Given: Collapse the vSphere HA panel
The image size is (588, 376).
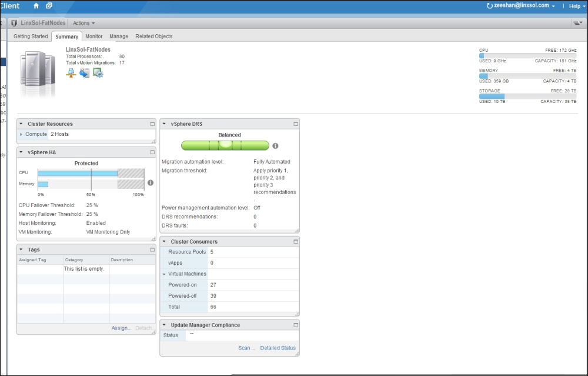Looking at the screenshot, I should pos(21,152).
